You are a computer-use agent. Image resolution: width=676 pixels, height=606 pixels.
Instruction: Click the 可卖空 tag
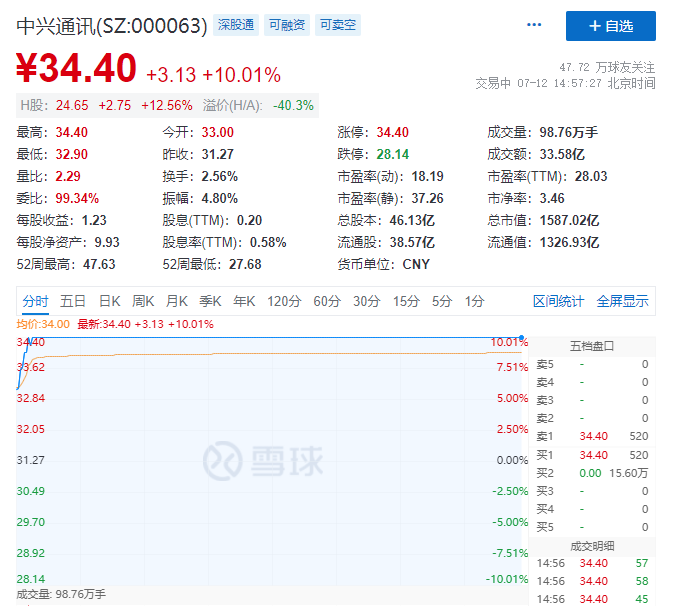tap(338, 25)
